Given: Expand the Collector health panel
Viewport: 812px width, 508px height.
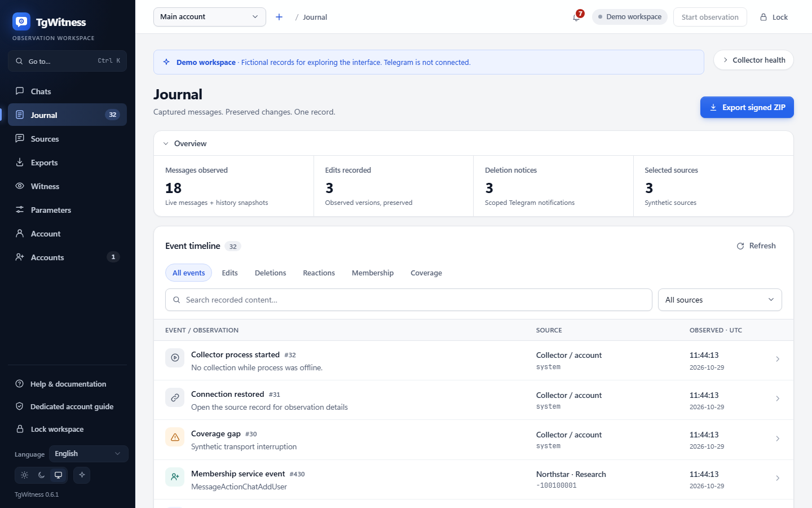Looking at the screenshot, I should coord(753,60).
